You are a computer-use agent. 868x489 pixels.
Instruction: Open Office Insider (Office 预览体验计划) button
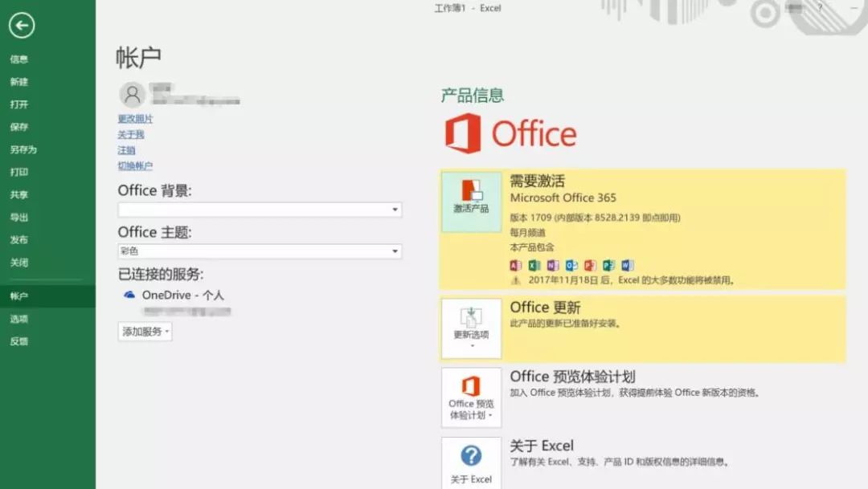[471, 397]
